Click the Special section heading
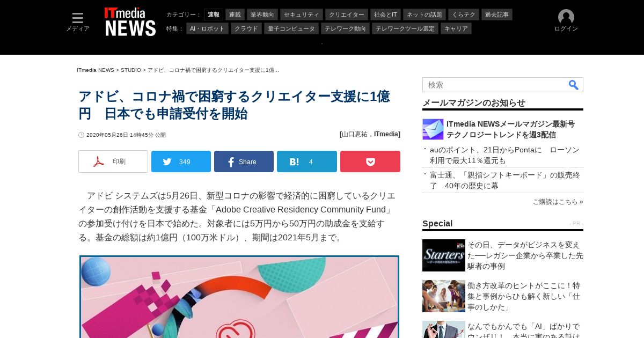This screenshot has width=644, height=338. 437,224
